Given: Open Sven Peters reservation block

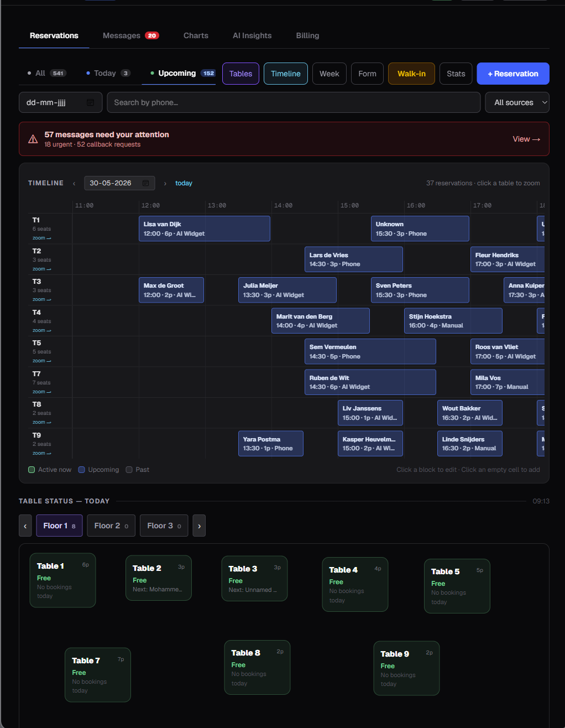Looking at the screenshot, I should tap(420, 290).
